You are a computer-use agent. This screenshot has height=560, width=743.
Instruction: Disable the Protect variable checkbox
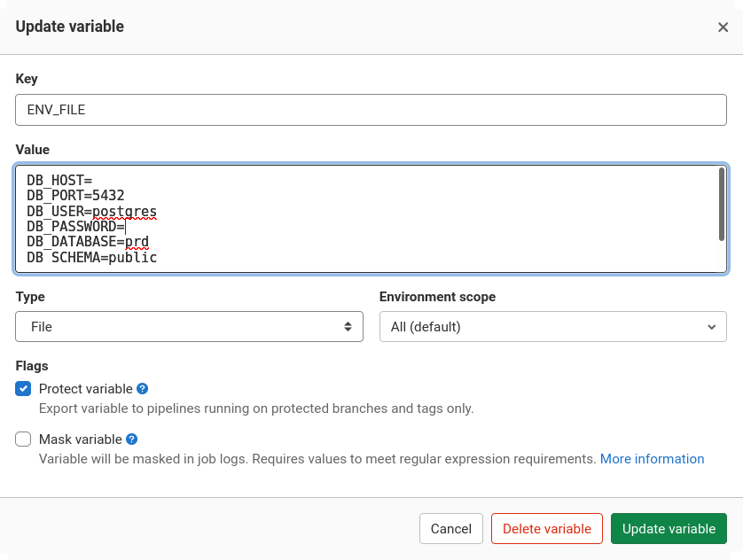23,388
